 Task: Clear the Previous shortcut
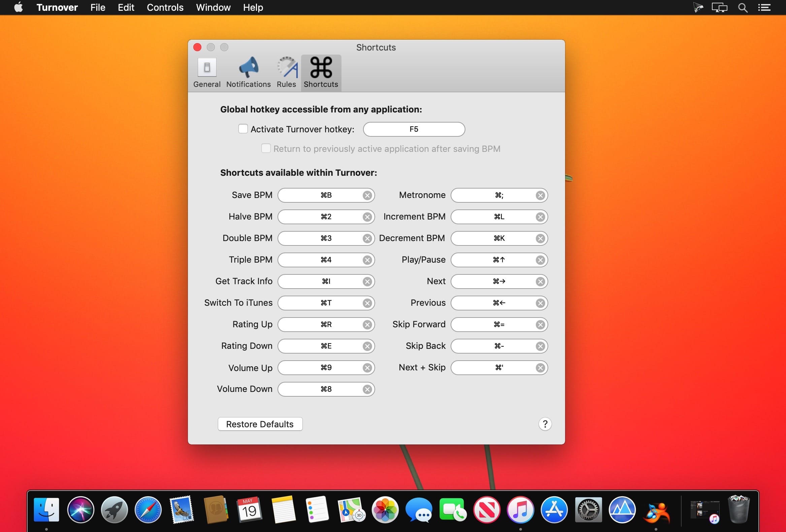coord(540,303)
